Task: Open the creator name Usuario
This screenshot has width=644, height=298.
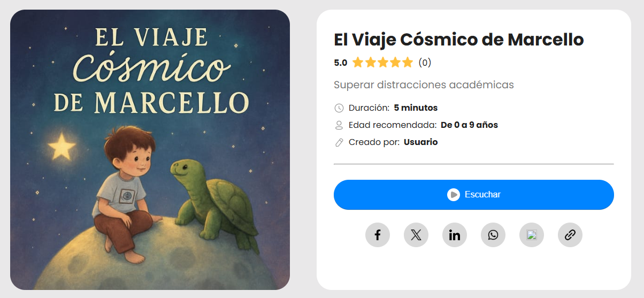Action: point(420,142)
